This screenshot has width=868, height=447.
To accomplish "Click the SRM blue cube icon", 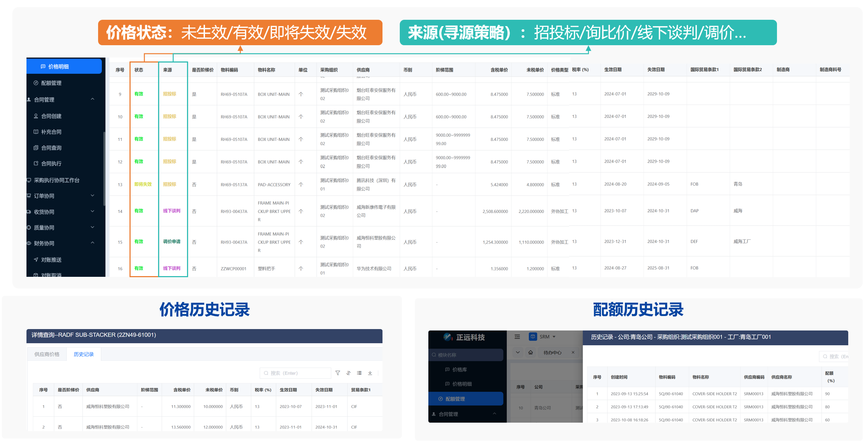I will 533,336.
